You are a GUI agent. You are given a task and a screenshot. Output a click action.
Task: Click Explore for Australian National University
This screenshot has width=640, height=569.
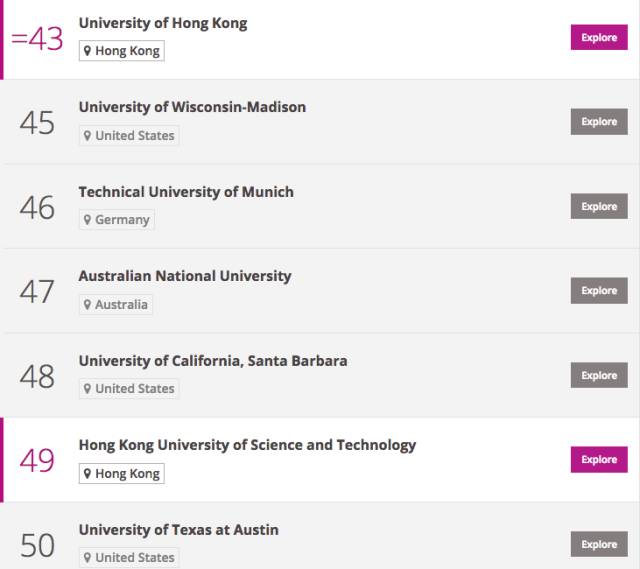(599, 291)
